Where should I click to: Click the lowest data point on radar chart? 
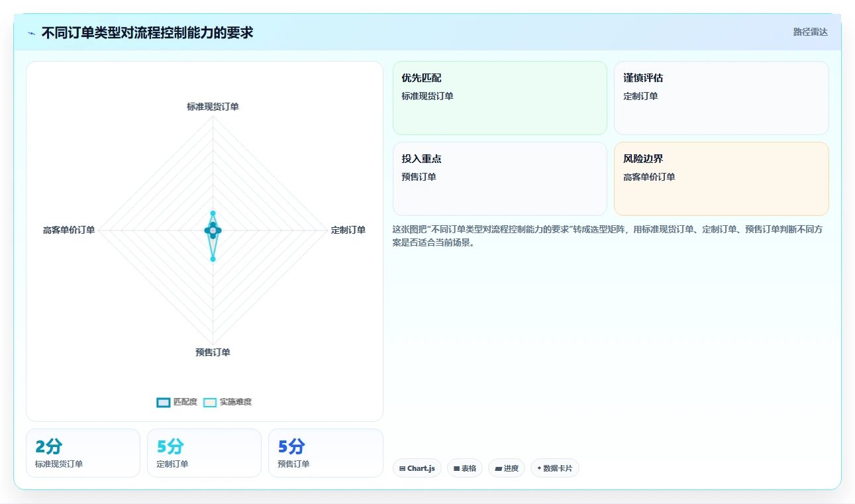point(213,259)
